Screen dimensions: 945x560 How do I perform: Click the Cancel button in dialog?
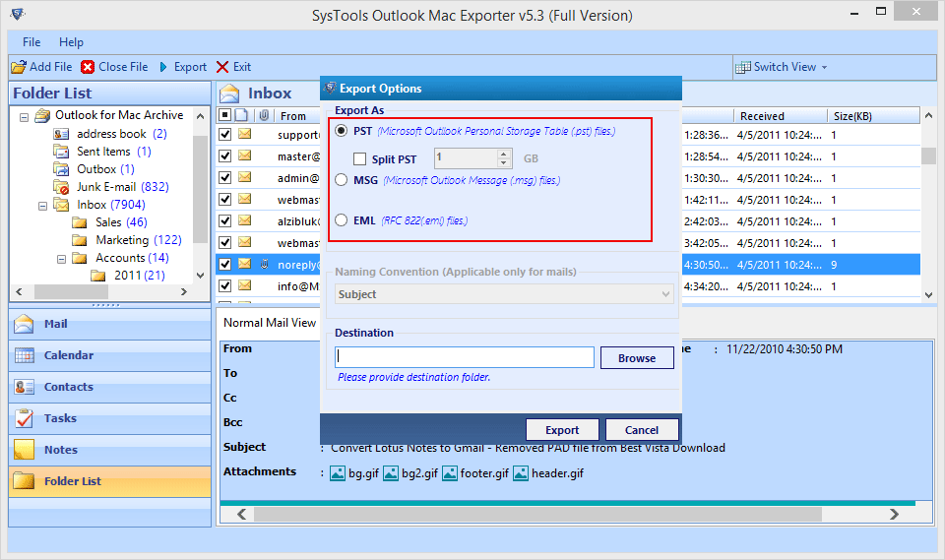click(x=642, y=430)
